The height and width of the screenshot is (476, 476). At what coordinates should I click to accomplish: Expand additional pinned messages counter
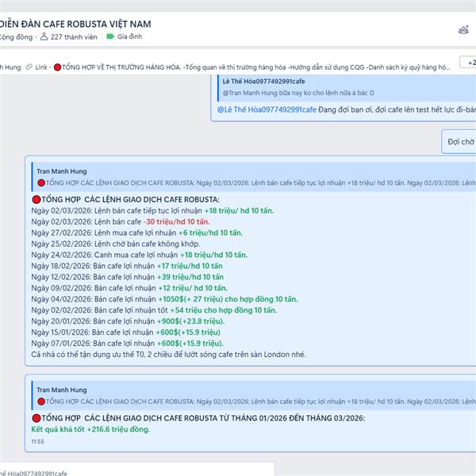pyautogui.click(x=469, y=63)
